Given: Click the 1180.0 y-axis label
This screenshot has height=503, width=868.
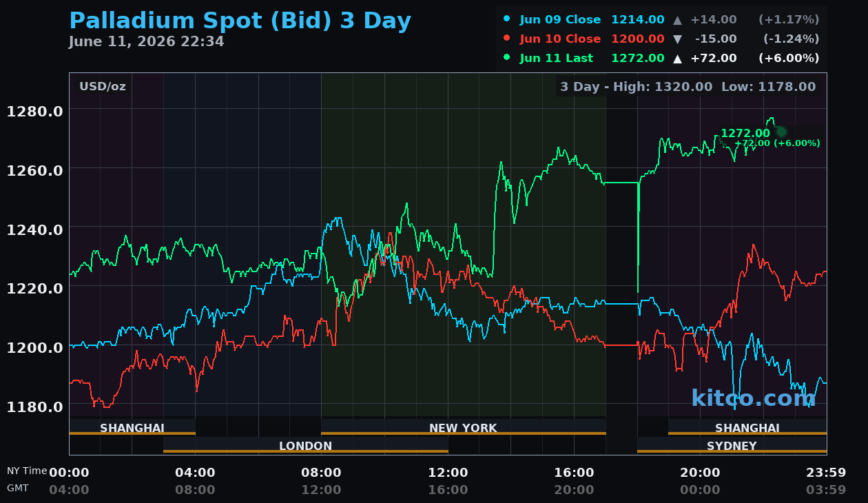Looking at the screenshot, I should 35,407.
